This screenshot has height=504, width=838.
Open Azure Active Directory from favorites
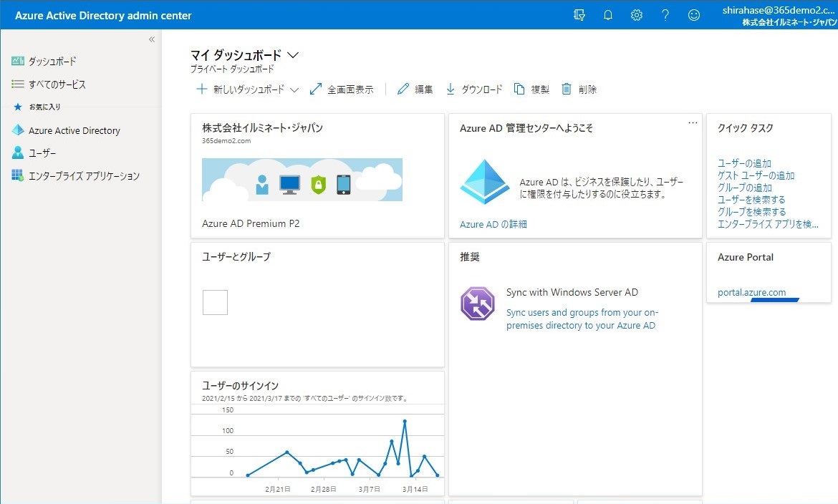click(74, 130)
